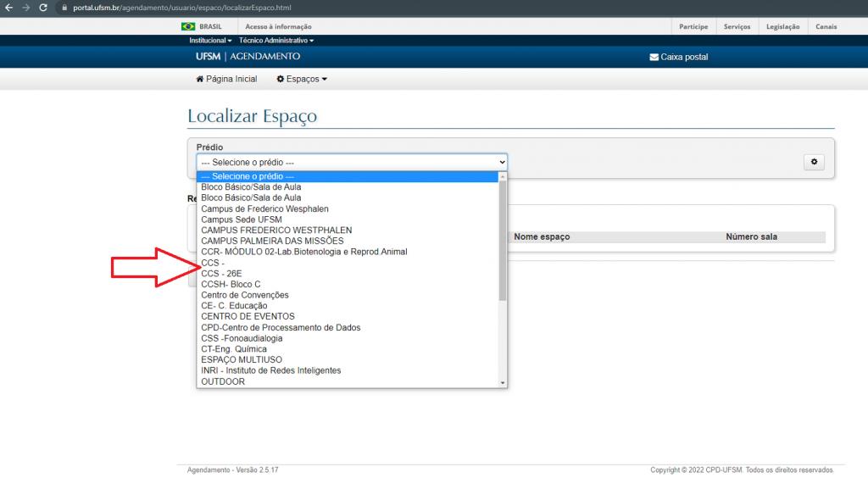The width and height of the screenshot is (868, 478).
Task: Open Legislação top menu item
Action: pyautogui.click(x=782, y=26)
